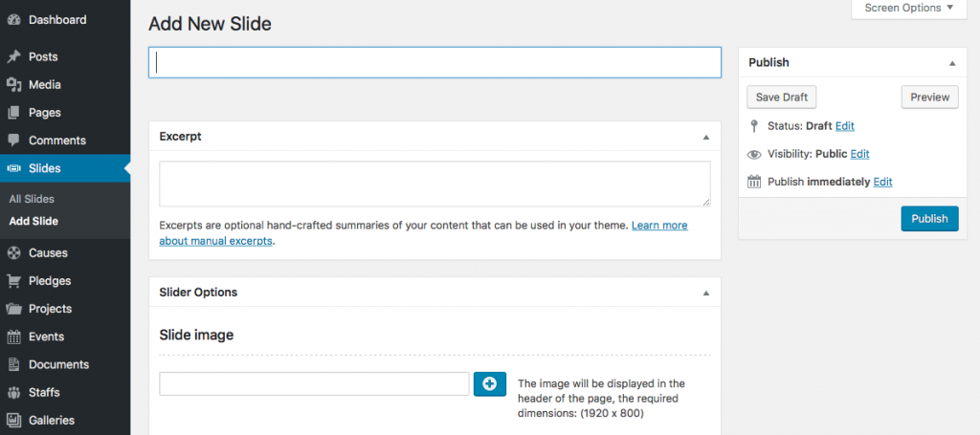The image size is (980, 435).
Task: Edit the Visibility setting link
Action: point(859,154)
